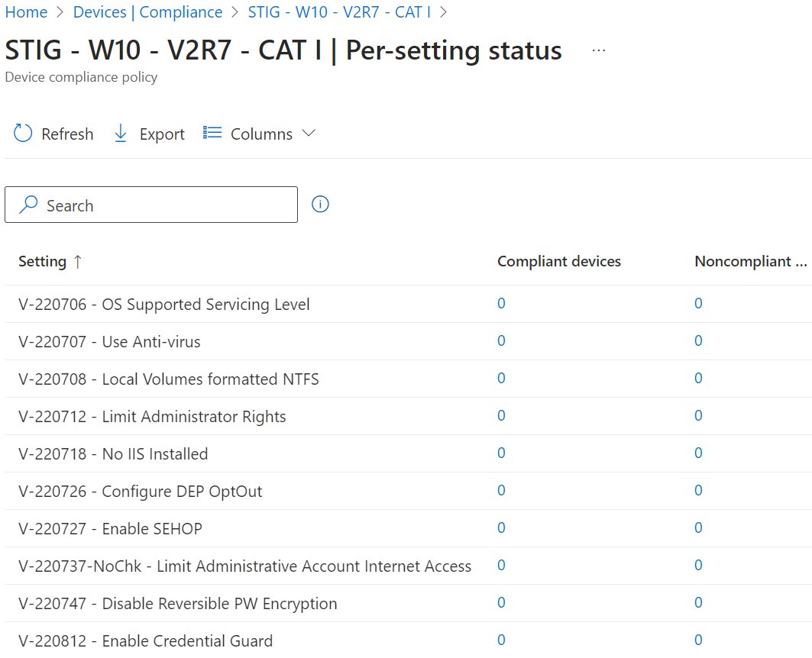Select V-220708 - Local Volumes formatted NTFS
The image size is (812, 658).
tap(168, 379)
